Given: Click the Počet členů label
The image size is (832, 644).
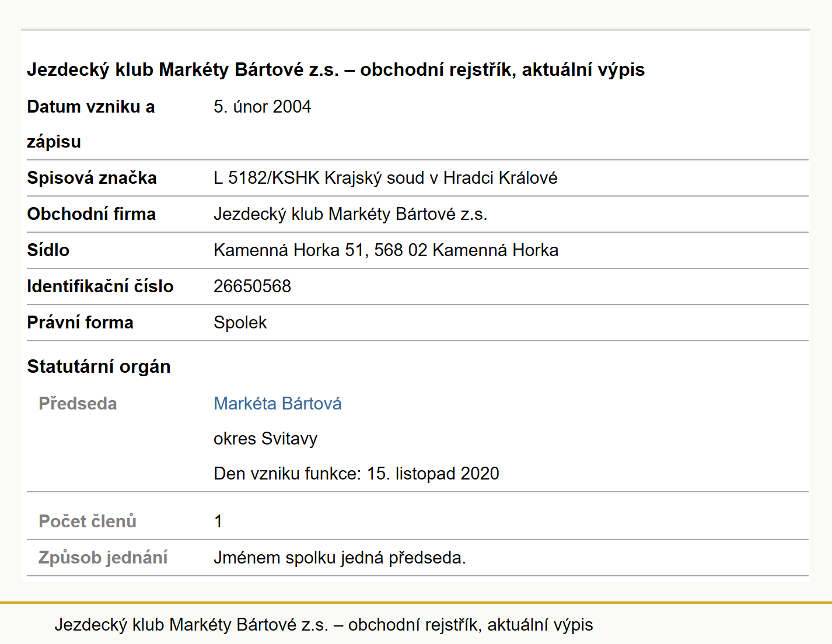Looking at the screenshot, I should tap(88, 521).
